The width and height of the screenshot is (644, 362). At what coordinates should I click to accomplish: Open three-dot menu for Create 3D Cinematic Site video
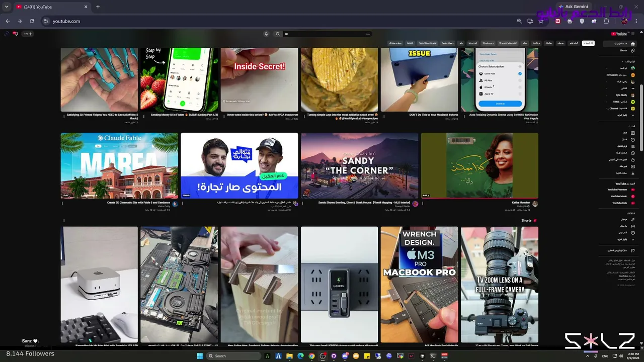tap(62, 203)
